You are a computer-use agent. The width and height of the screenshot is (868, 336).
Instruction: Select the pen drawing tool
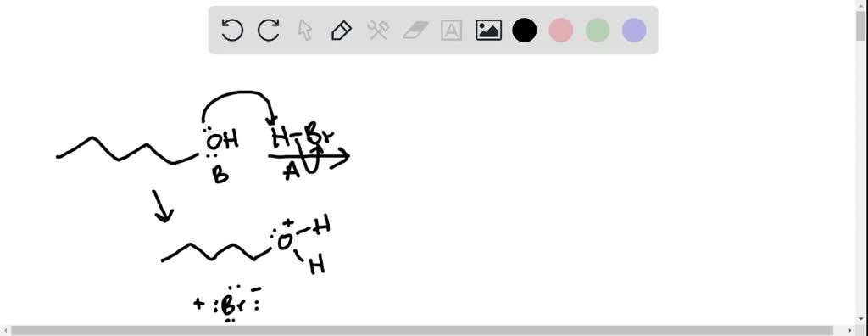coord(342,30)
